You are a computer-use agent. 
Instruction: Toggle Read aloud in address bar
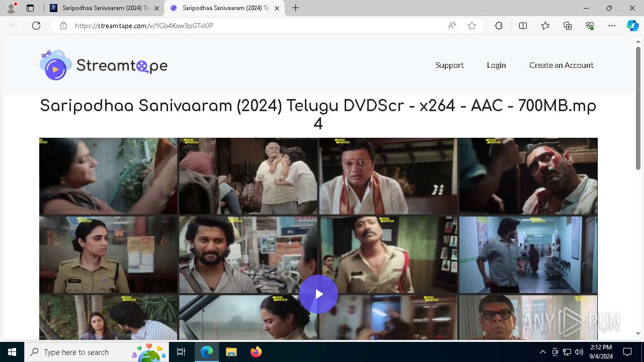452,26
